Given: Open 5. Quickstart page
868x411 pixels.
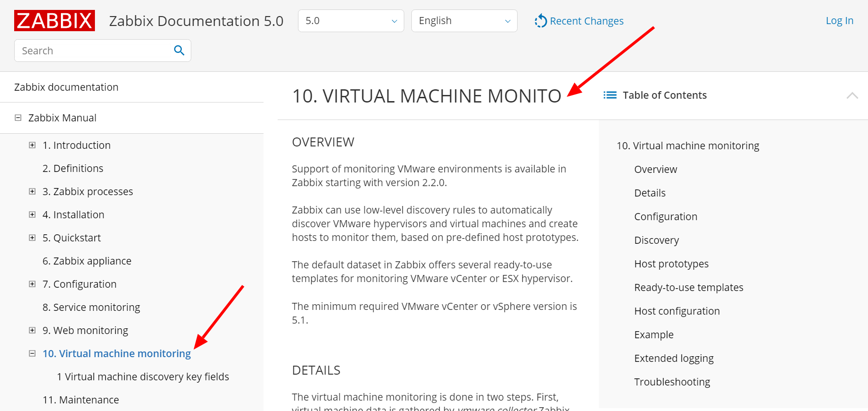Looking at the screenshot, I should (x=72, y=238).
